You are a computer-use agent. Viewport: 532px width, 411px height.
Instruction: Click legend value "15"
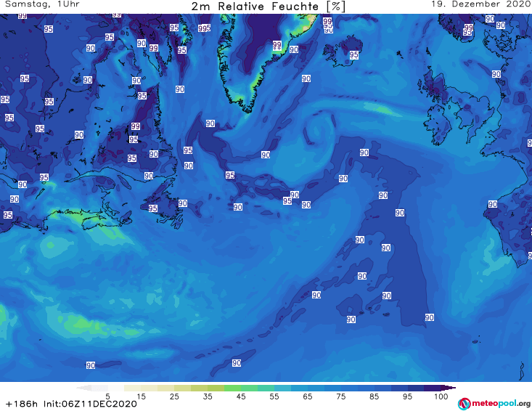coord(141,396)
